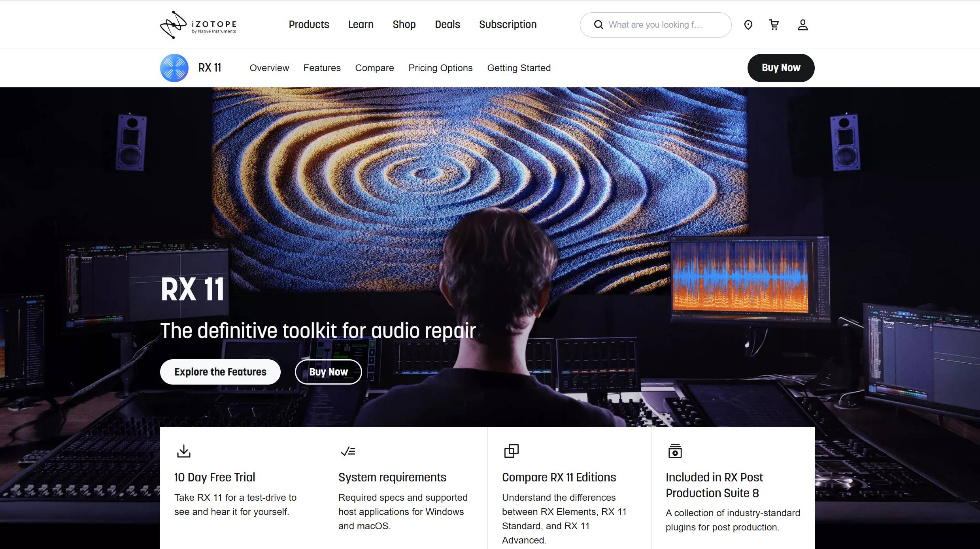Image resolution: width=980 pixels, height=549 pixels.
Task: Click the search magnifier icon
Action: pos(599,25)
